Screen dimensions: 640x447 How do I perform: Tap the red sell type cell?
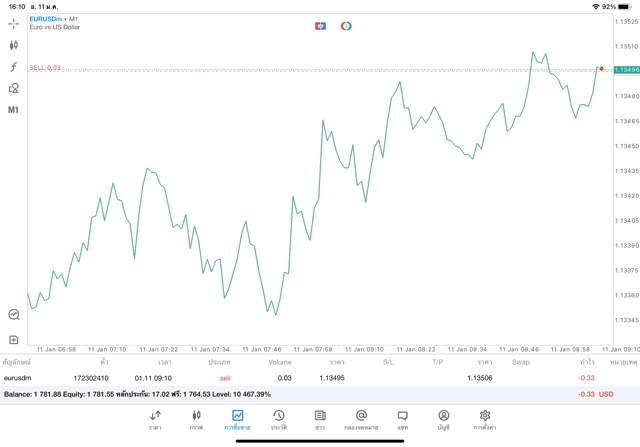(x=225, y=378)
